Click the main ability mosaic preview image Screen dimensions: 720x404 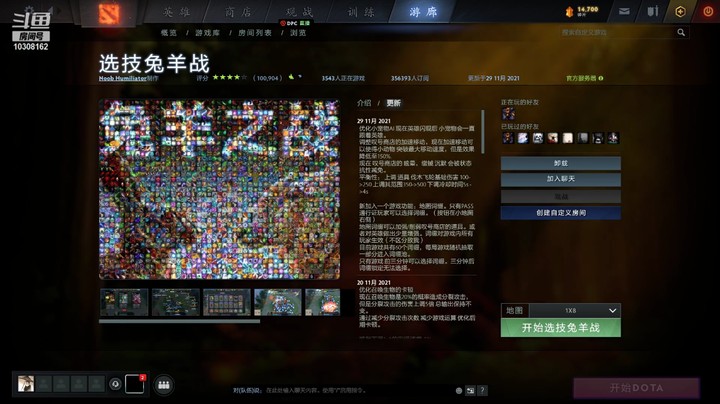click(219, 190)
